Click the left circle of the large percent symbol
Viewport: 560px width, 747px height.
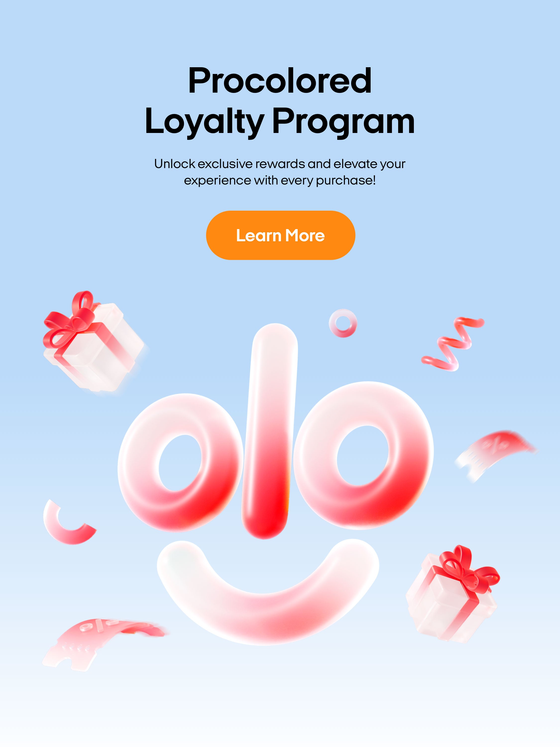coord(181,463)
